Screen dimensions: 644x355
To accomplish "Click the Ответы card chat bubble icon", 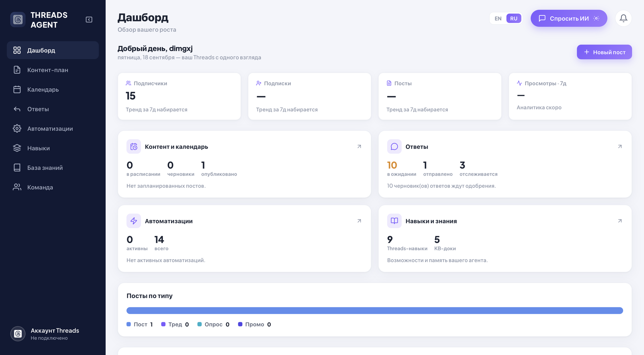I will pos(394,147).
